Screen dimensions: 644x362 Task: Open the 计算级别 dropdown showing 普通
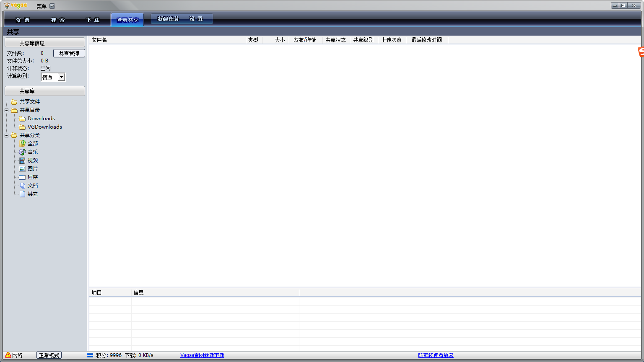pos(61,77)
